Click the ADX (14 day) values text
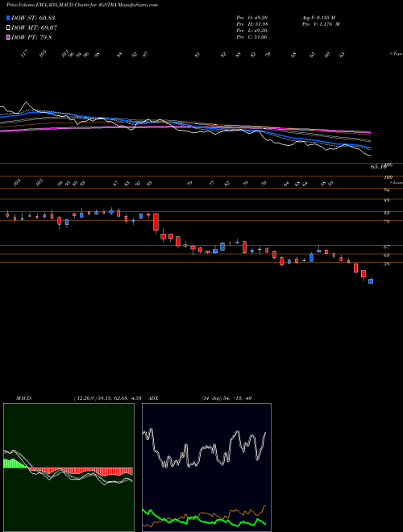The width and height of the screenshot is (403, 532). (226, 398)
